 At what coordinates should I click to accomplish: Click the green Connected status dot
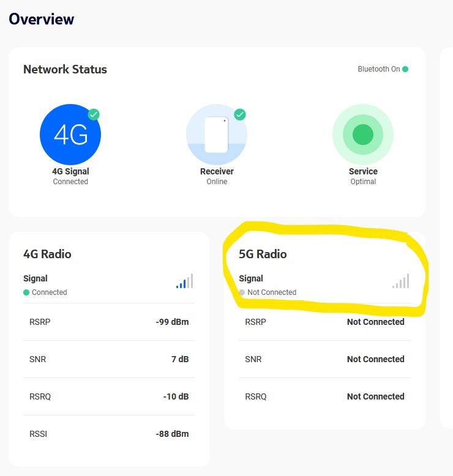(x=26, y=292)
